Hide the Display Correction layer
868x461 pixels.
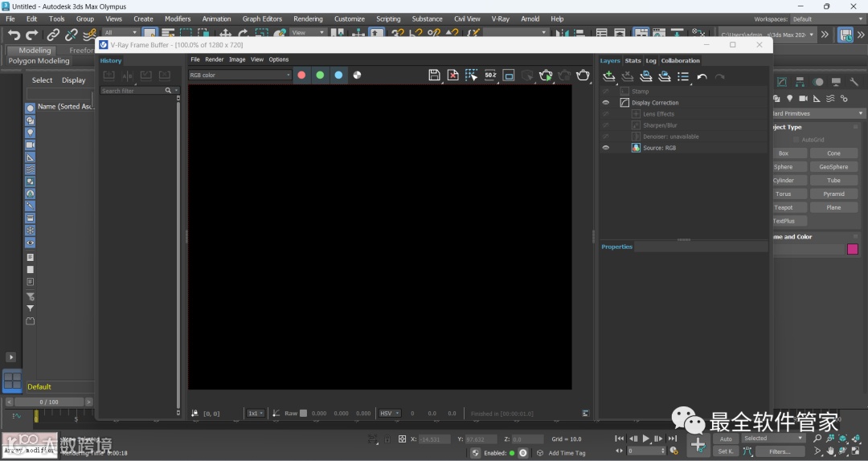606,103
